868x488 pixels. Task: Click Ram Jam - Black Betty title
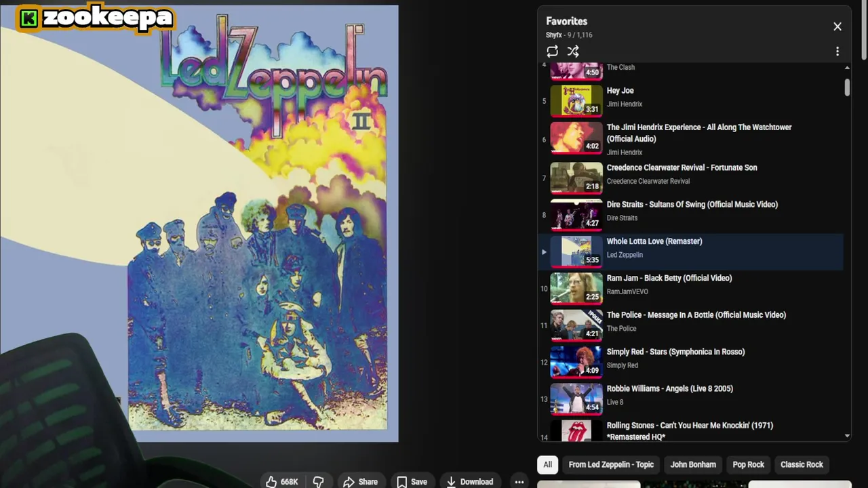pos(669,278)
